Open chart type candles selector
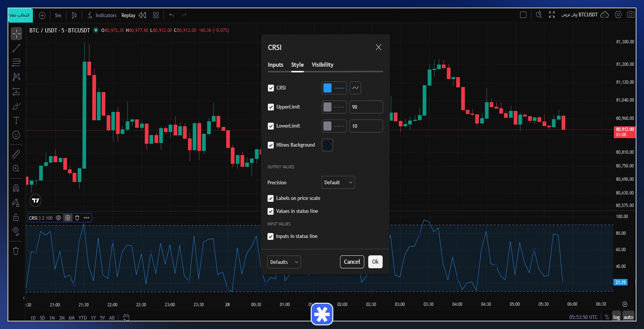Viewport: 644px width, 329px height. coord(74,15)
